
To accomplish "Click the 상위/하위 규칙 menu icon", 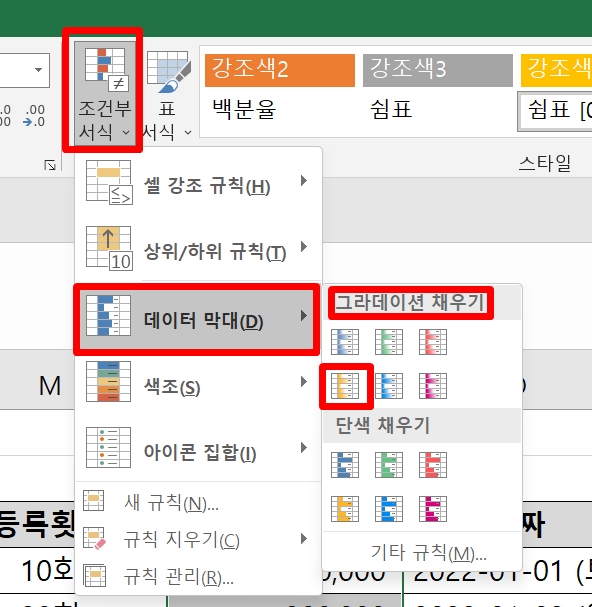I will click(x=109, y=248).
